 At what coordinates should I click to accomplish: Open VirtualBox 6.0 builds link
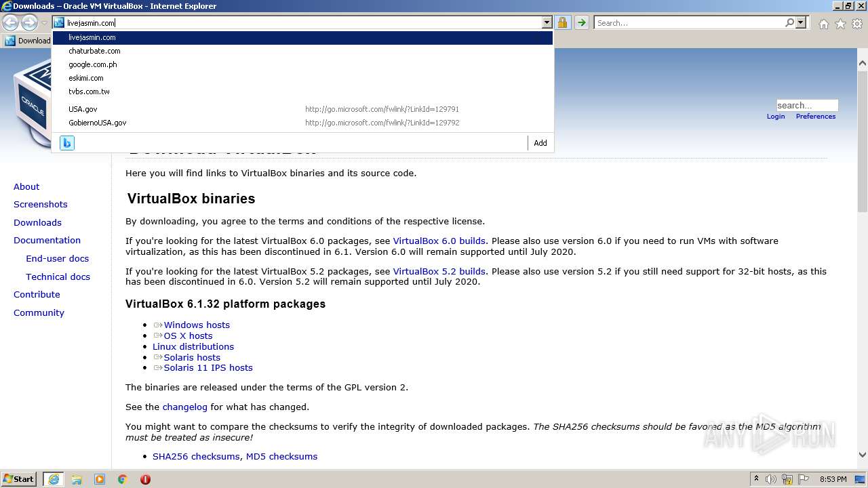(x=439, y=241)
